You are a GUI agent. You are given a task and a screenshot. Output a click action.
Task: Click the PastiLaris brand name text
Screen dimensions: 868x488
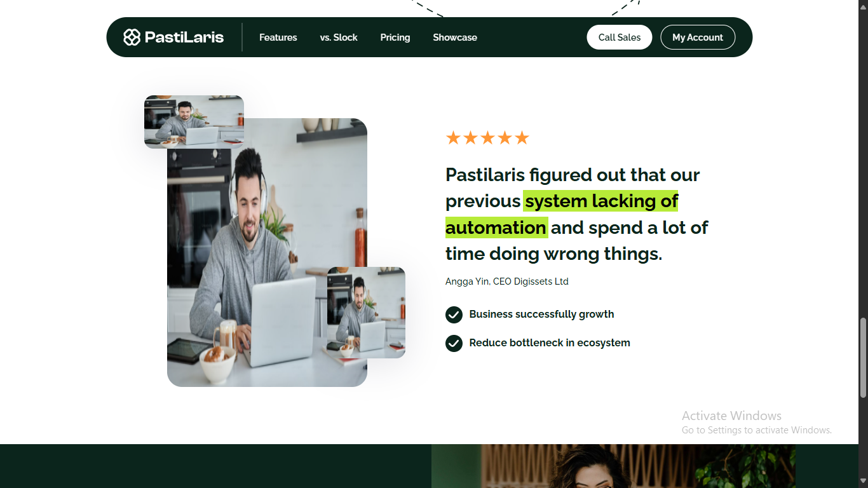pos(184,37)
